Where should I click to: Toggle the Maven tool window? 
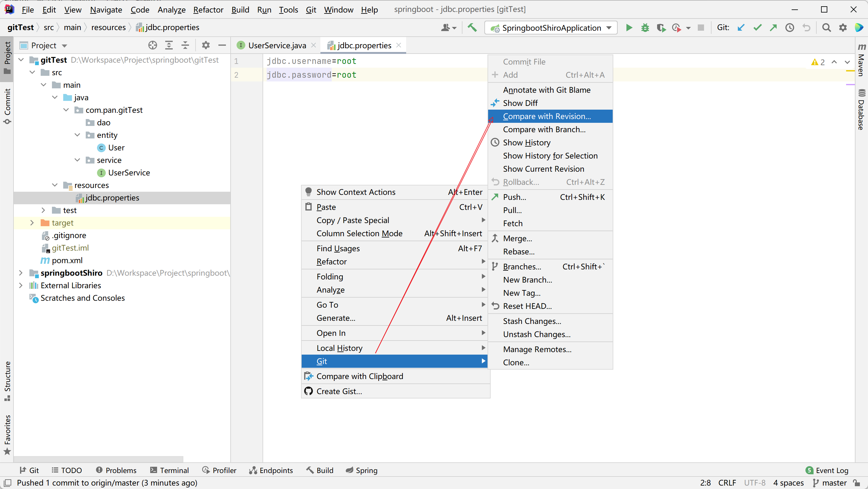[x=861, y=61]
